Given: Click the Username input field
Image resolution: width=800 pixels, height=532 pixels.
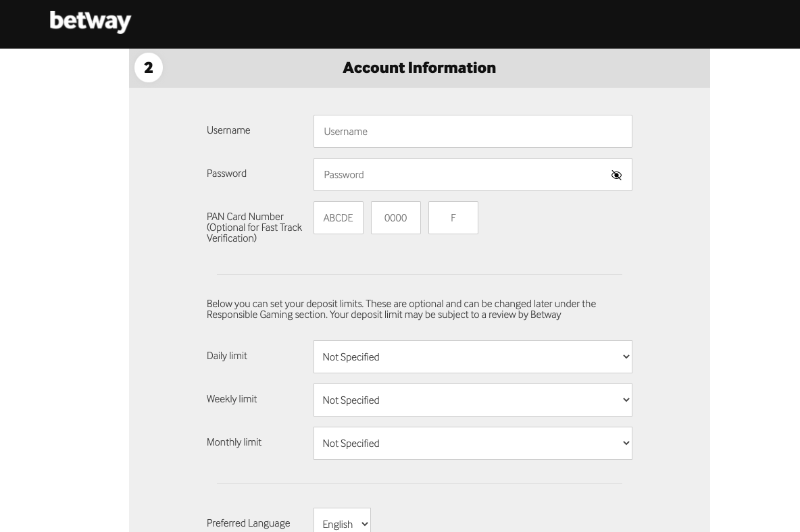Looking at the screenshot, I should click(x=472, y=131).
